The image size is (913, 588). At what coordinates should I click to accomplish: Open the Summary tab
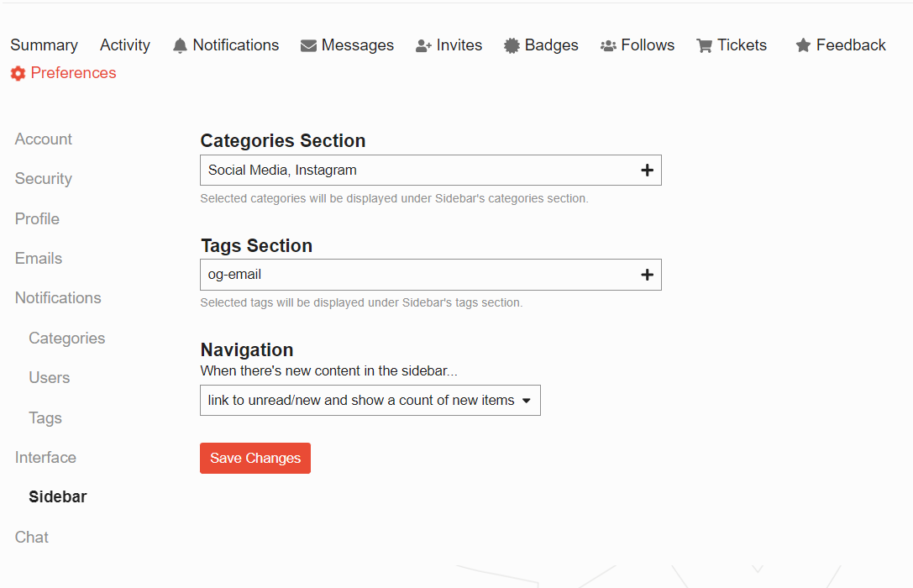point(45,45)
